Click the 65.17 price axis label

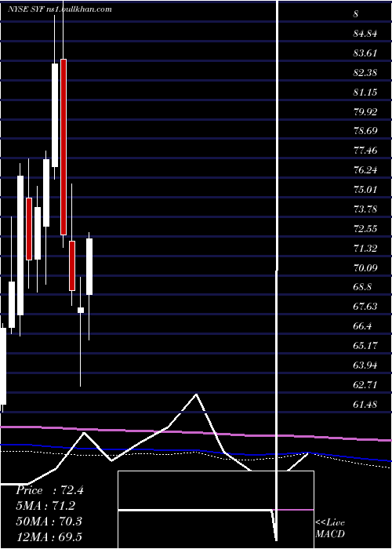(365, 346)
